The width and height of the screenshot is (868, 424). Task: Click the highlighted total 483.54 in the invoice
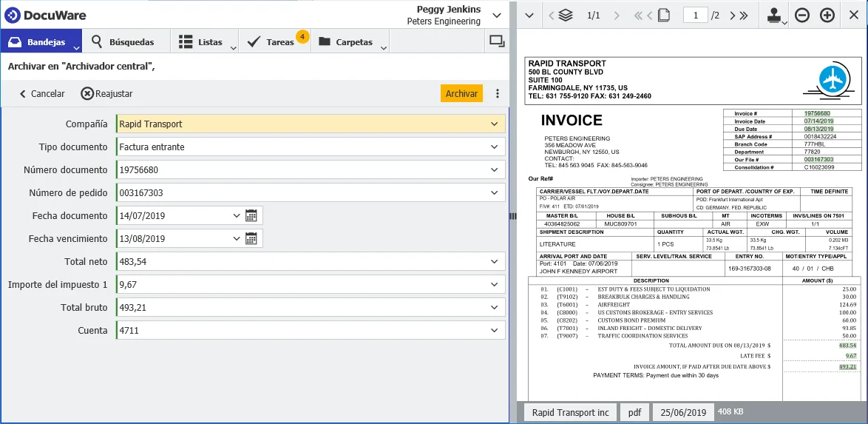(847, 346)
